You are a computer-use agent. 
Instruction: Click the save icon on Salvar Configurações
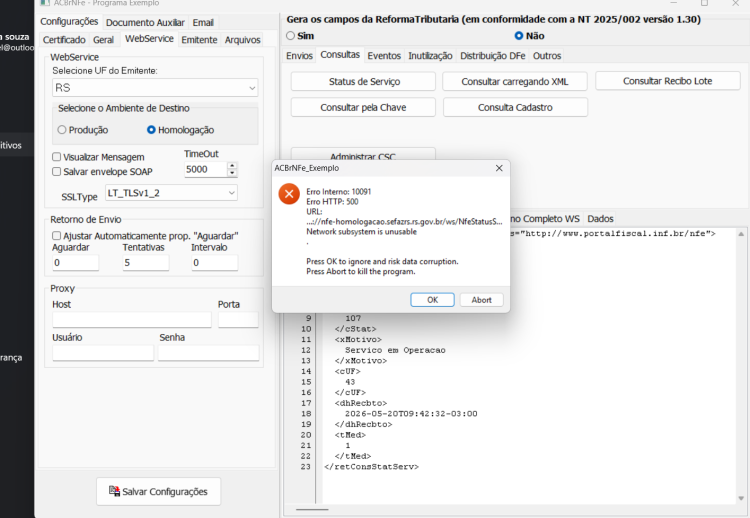pyautogui.click(x=114, y=491)
